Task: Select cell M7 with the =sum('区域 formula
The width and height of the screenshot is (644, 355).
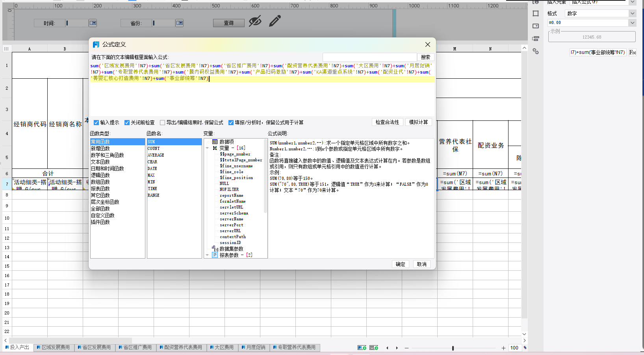Action: (455, 184)
